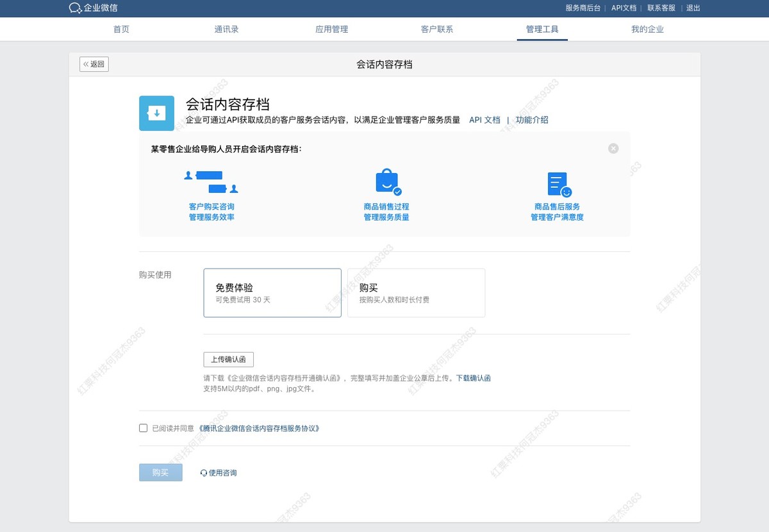This screenshot has width=769, height=532.
Task: Click the 商品销售过程 shopping bag icon
Action: pos(385,181)
